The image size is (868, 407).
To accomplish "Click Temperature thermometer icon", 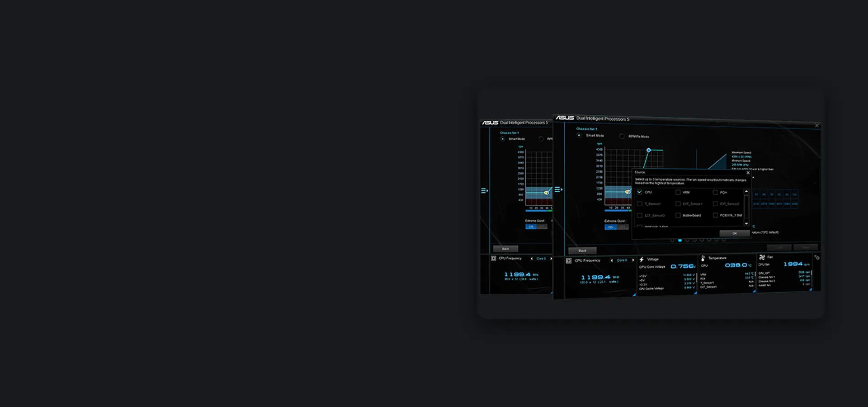I will (703, 258).
